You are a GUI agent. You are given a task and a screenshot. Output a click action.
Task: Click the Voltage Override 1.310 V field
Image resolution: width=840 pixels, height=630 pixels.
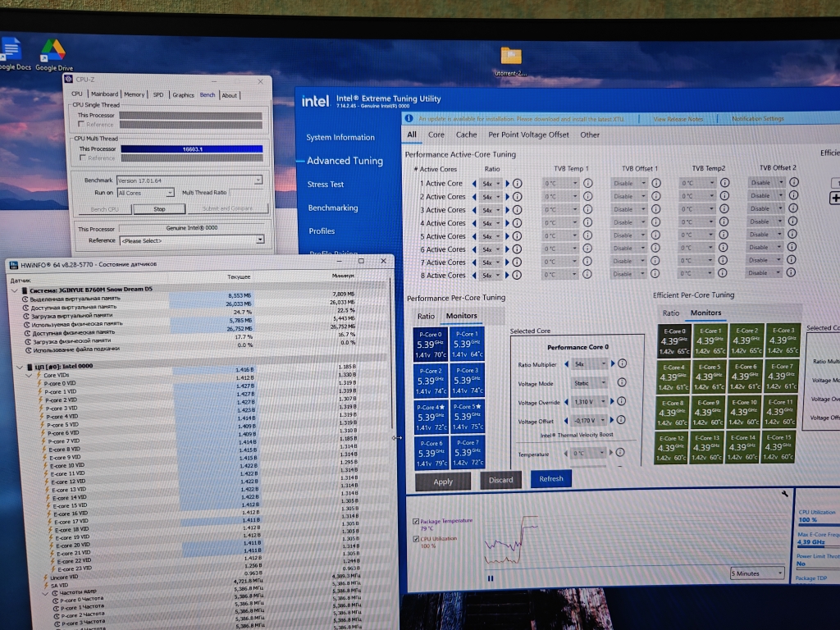click(x=589, y=401)
